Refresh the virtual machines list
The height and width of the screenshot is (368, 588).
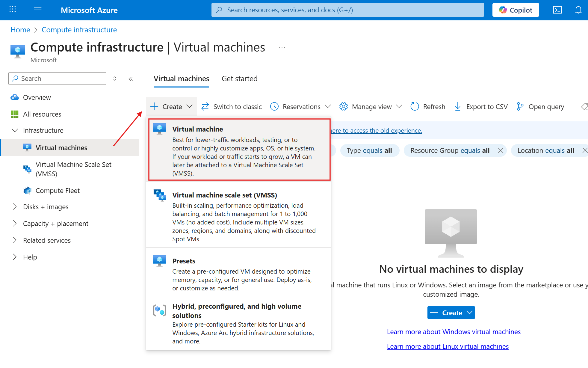[x=428, y=106]
